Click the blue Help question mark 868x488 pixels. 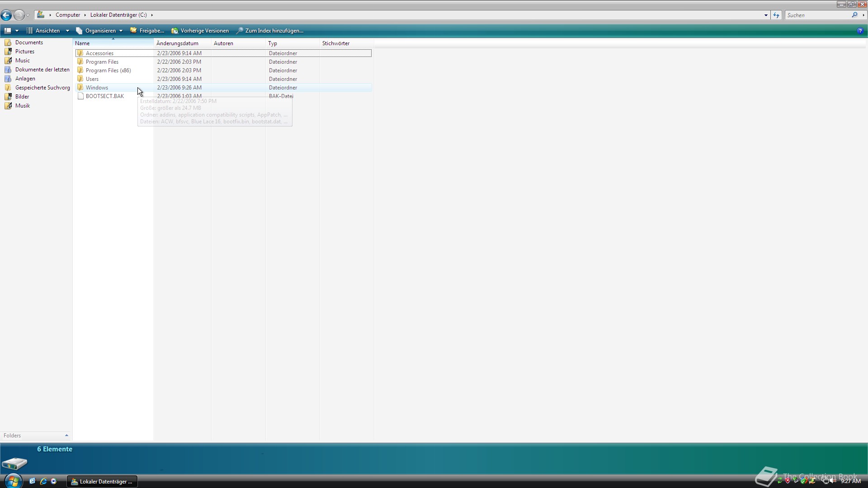860,31
